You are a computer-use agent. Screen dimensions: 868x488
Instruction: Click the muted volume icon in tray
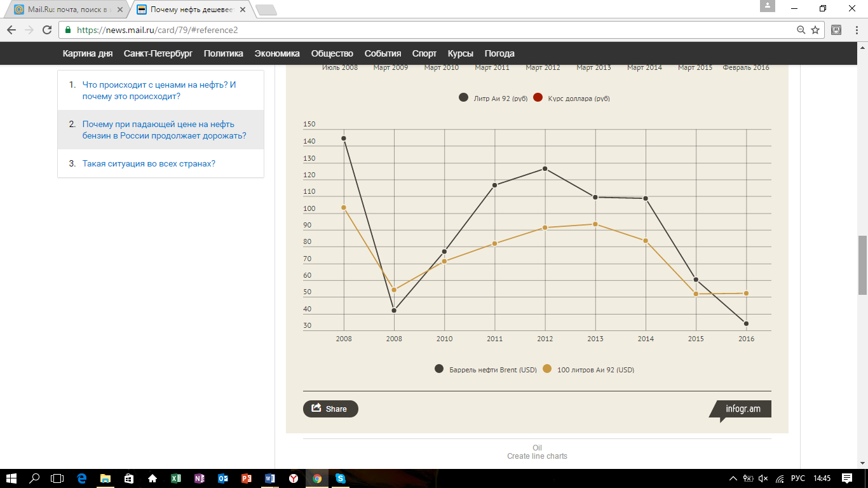click(x=763, y=478)
